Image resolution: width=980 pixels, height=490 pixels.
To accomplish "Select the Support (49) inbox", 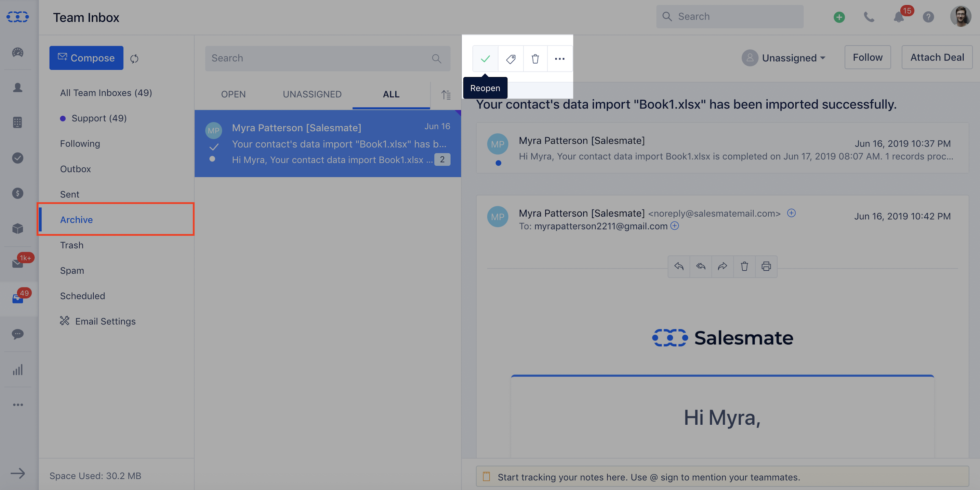I will click(x=99, y=118).
